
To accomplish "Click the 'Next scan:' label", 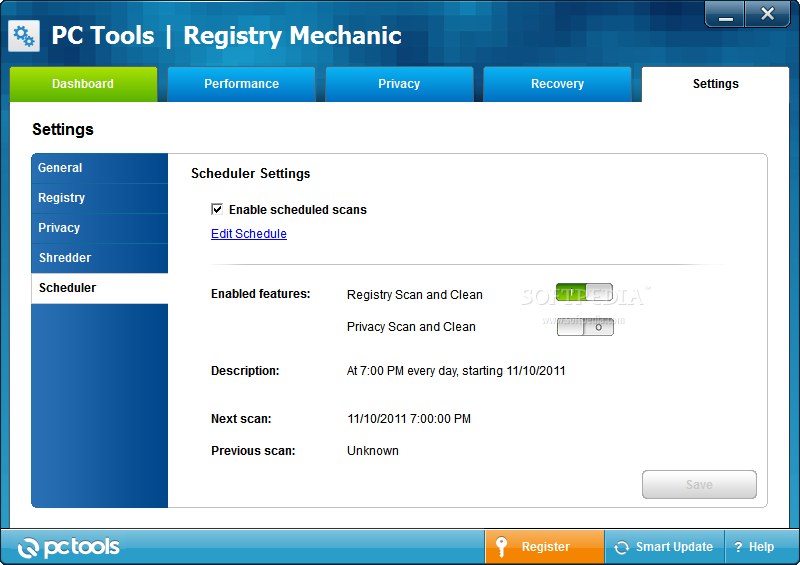I will [241, 419].
